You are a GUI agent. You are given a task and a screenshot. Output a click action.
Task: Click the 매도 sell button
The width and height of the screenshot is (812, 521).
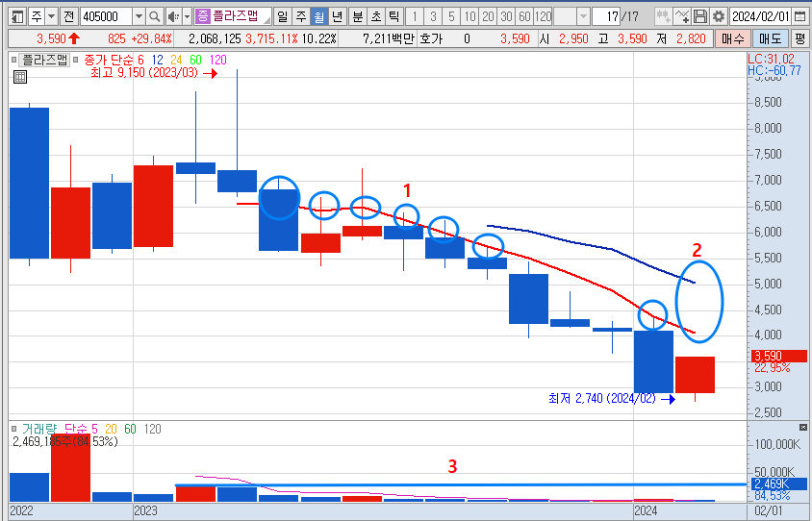pyautogui.click(x=770, y=38)
